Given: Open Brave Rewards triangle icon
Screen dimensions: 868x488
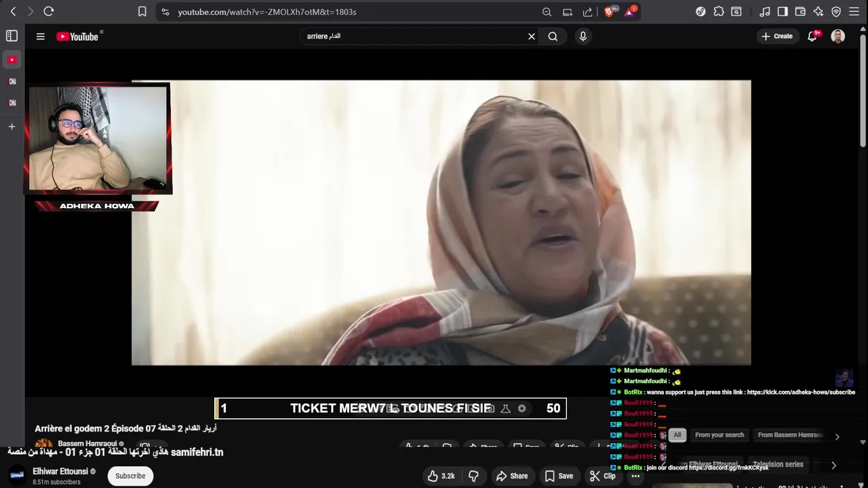Looking at the screenshot, I should tap(630, 12).
